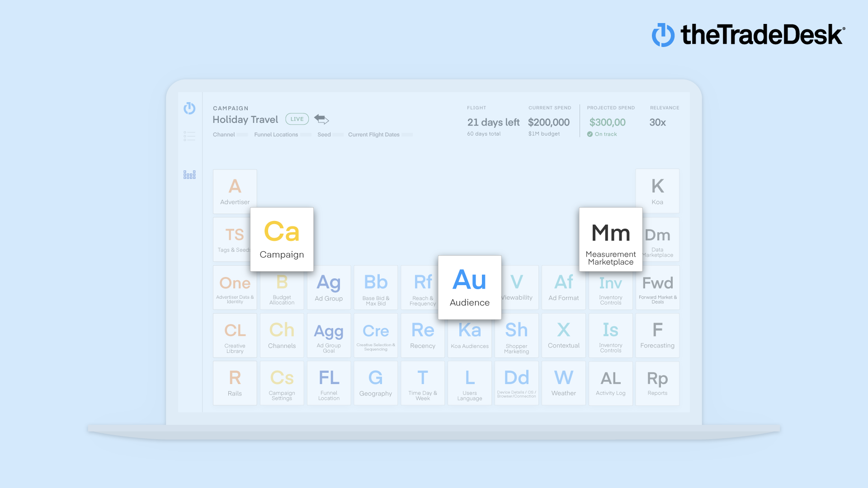The image size is (868, 488).
Task: Open the Audience tile
Action: [469, 287]
